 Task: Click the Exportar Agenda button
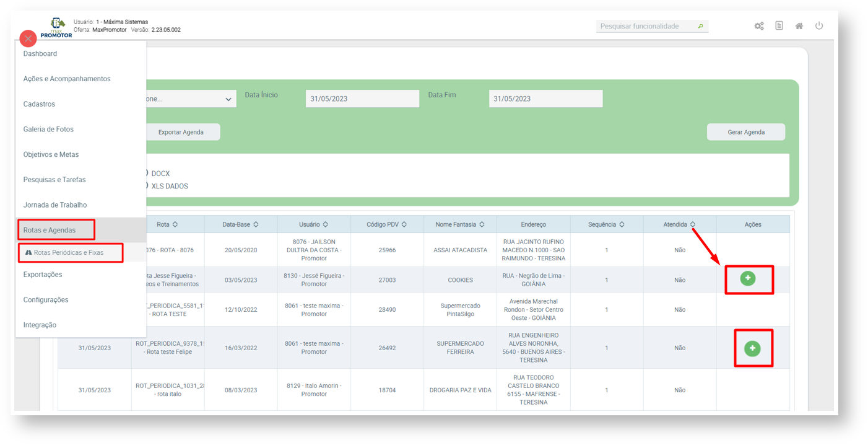point(181,132)
